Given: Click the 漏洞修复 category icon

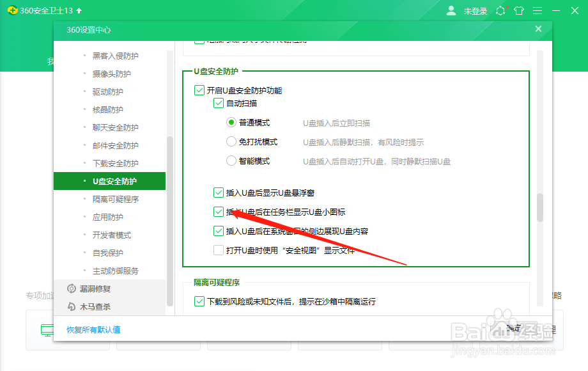Looking at the screenshot, I should pos(71,288).
